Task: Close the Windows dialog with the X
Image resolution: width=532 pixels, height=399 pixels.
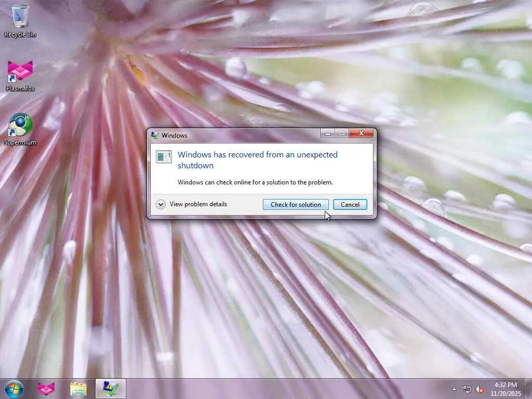Action: [361, 134]
